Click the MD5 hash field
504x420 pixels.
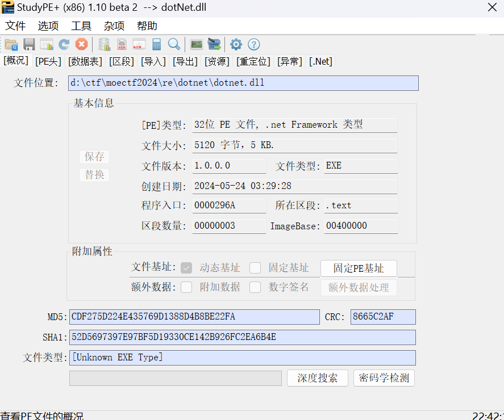194,317
